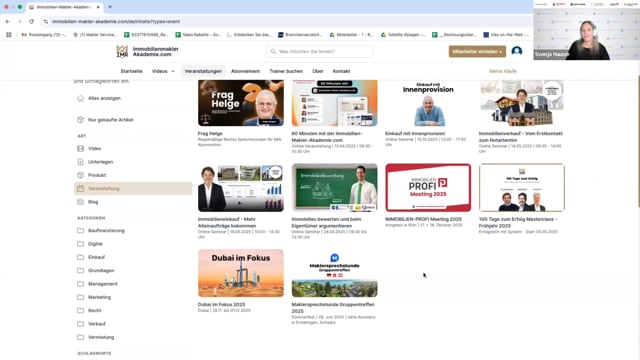Open Trainer buchen nav item
640x360 pixels.
pos(286,71)
